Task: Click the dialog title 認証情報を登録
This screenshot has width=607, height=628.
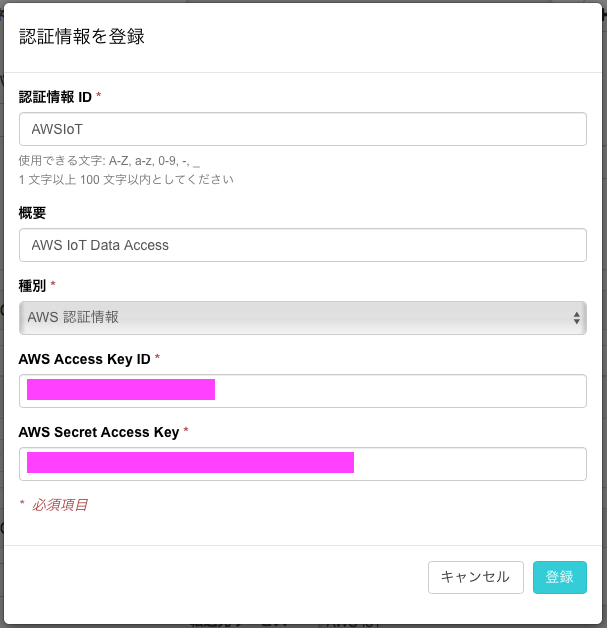Action: 82,36
